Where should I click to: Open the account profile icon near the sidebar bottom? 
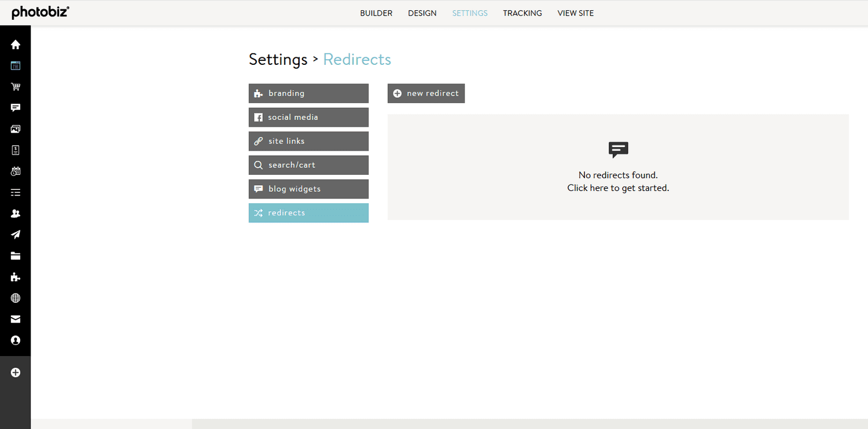tap(16, 340)
